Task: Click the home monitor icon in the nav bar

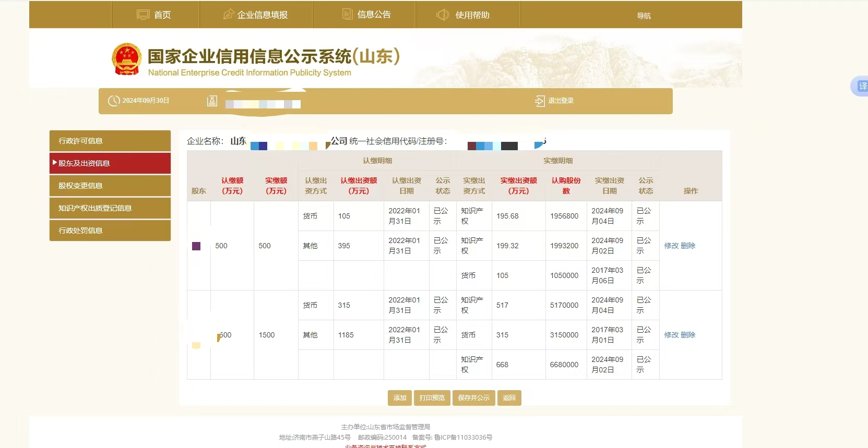Action: coord(143,15)
